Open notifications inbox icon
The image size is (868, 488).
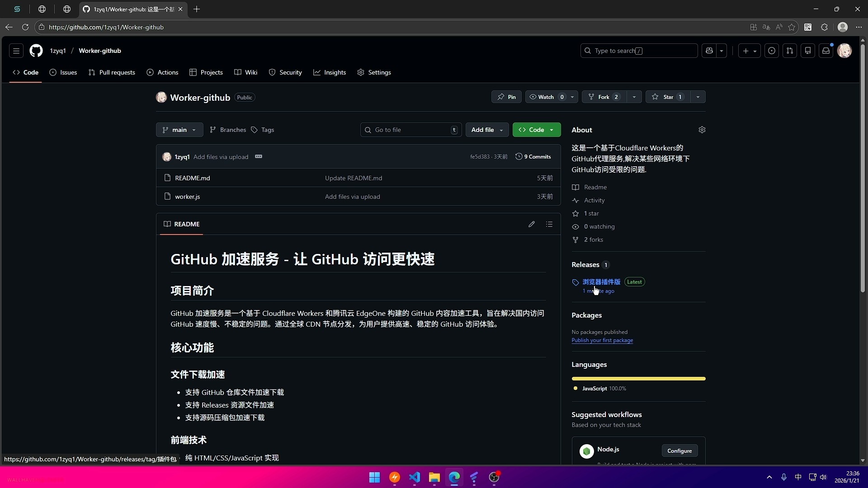pyautogui.click(x=826, y=51)
